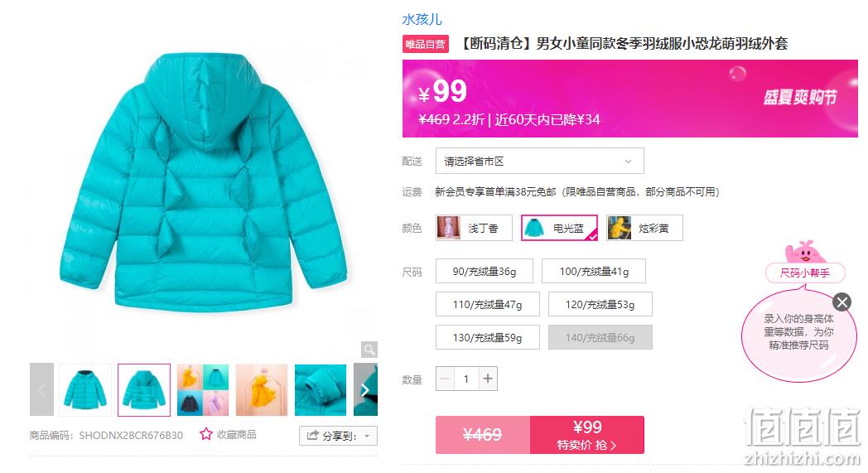Choose size 130/充绒量59g
This screenshot has width=868, height=473.
[487, 337]
